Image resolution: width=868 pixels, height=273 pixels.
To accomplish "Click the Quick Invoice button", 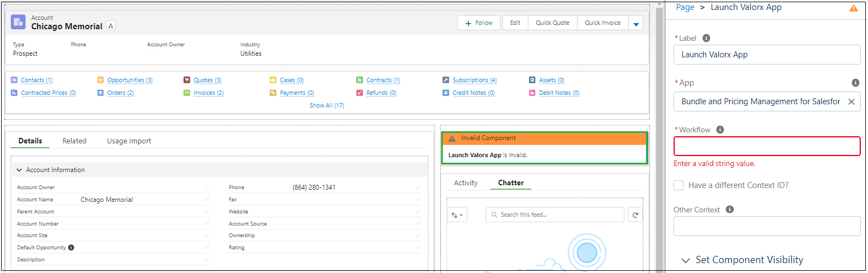I will [x=603, y=23].
